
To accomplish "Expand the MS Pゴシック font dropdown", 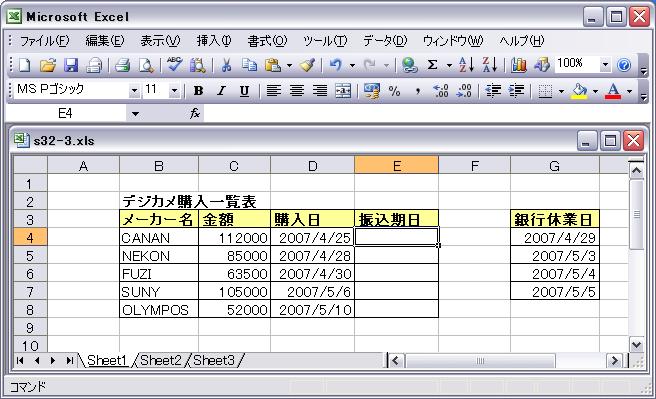I will (134, 90).
